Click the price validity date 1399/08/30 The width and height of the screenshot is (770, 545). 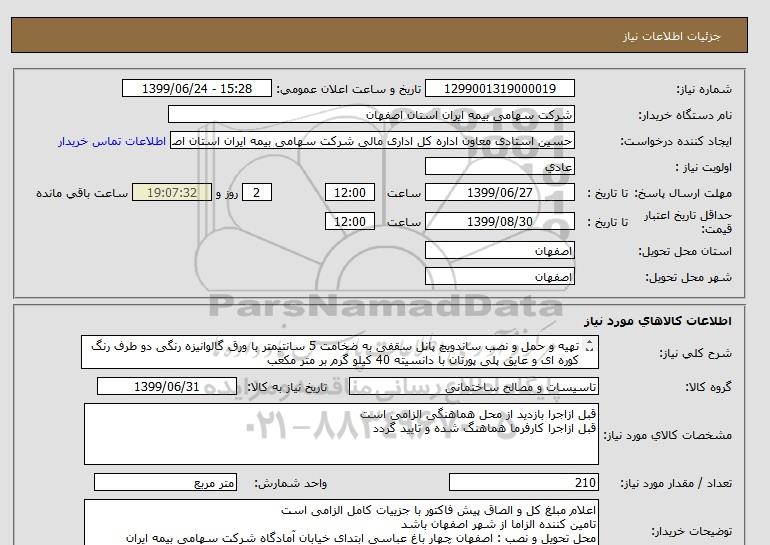tap(499, 221)
